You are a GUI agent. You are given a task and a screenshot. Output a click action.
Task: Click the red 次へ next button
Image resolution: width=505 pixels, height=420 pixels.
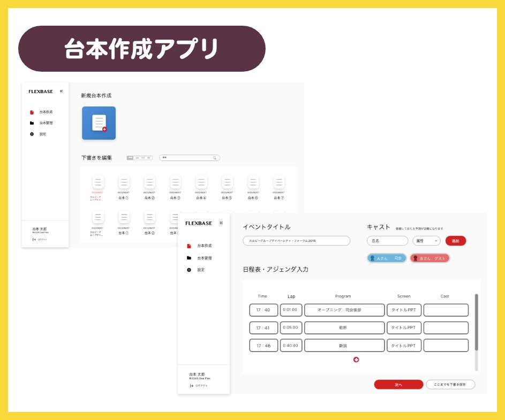click(x=398, y=384)
